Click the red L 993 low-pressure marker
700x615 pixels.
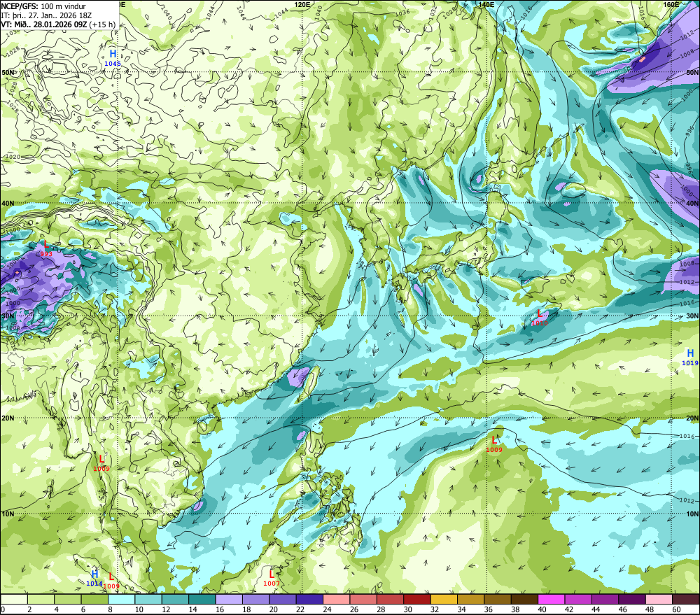tap(46, 248)
